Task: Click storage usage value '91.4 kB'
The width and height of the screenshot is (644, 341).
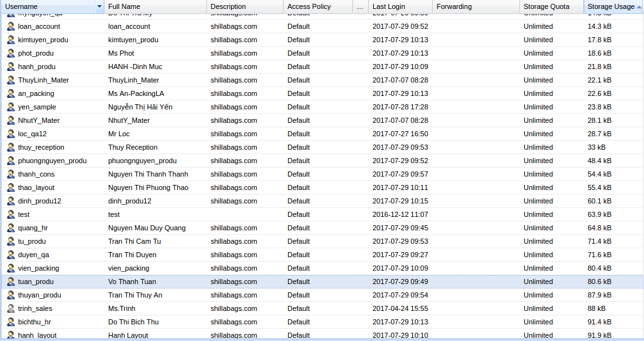Action: [x=599, y=322]
